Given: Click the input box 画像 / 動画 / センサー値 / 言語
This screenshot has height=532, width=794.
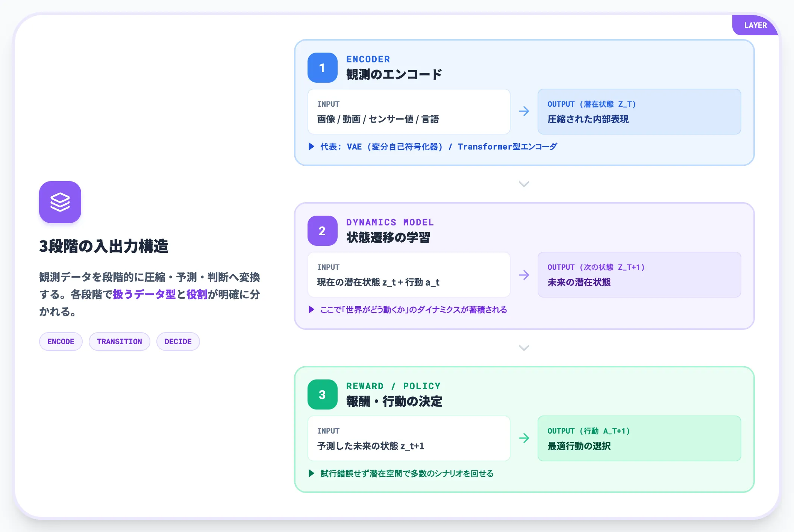Looking at the screenshot, I should point(409,112).
